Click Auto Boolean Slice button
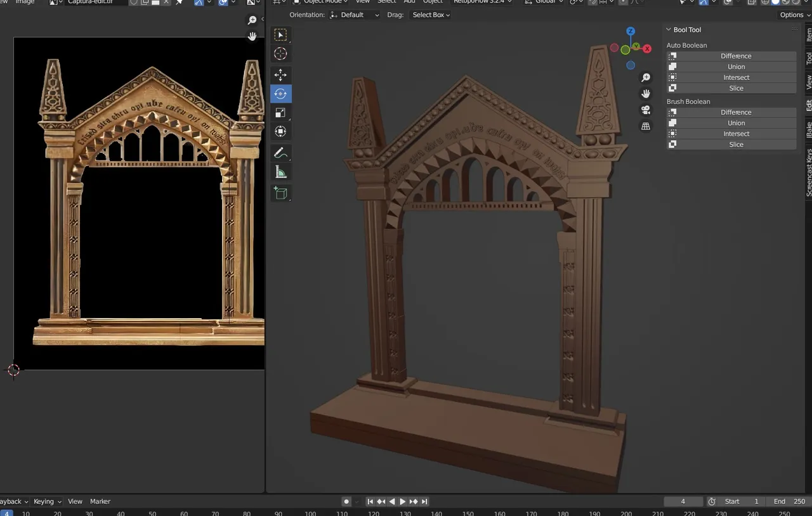Screen dimensions: 812x516 pyautogui.click(x=731, y=88)
